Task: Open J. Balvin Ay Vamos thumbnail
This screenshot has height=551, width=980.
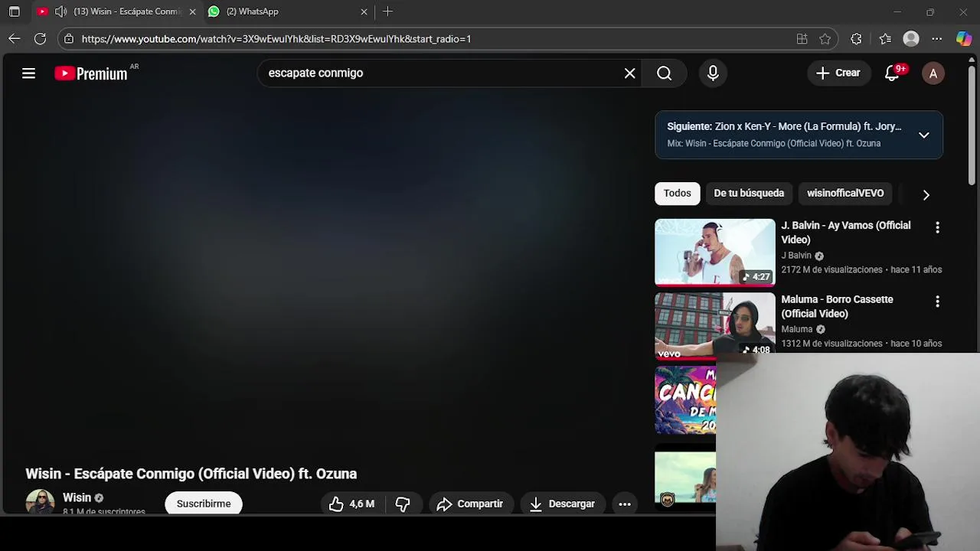Action: point(715,253)
